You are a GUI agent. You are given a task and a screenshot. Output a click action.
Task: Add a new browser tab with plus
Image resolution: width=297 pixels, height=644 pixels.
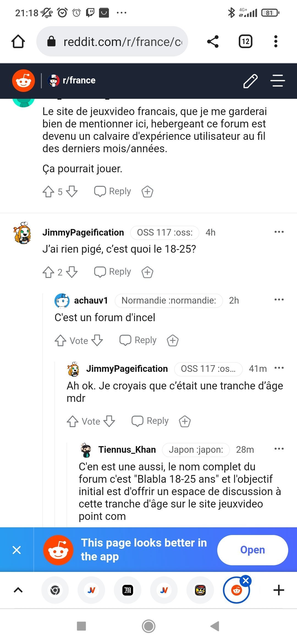279,590
